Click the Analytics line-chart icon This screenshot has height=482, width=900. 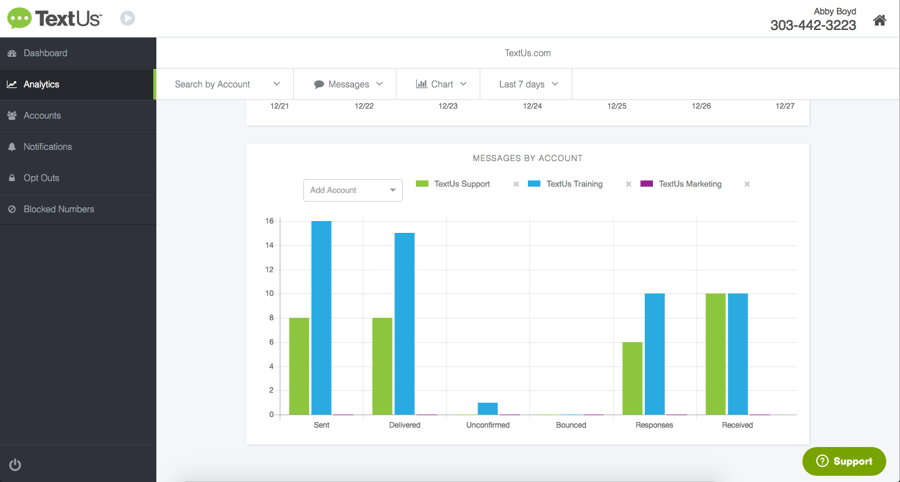pyautogui.click(x=11, y=84)
